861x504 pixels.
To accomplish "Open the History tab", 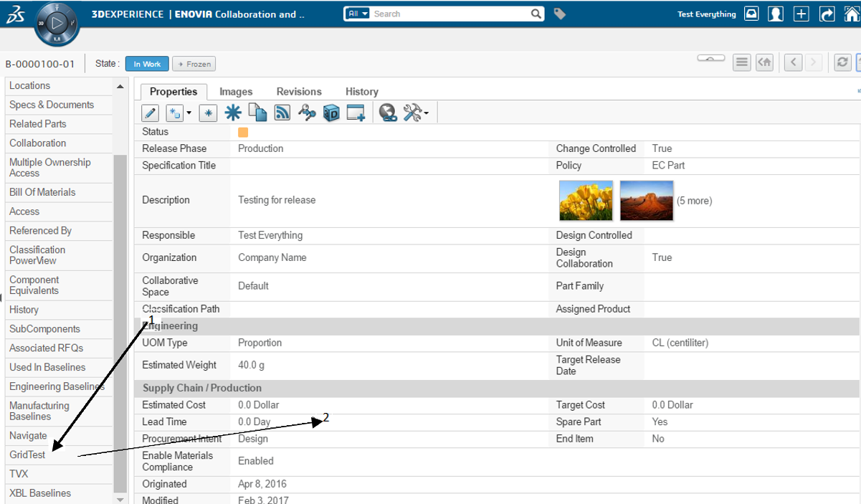I will point(361,92).
